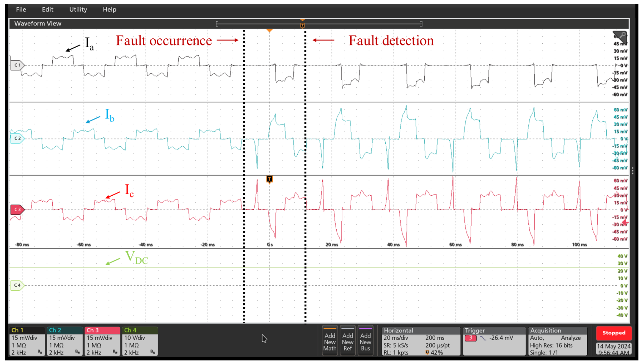Open the File menu

pos(21,10)
